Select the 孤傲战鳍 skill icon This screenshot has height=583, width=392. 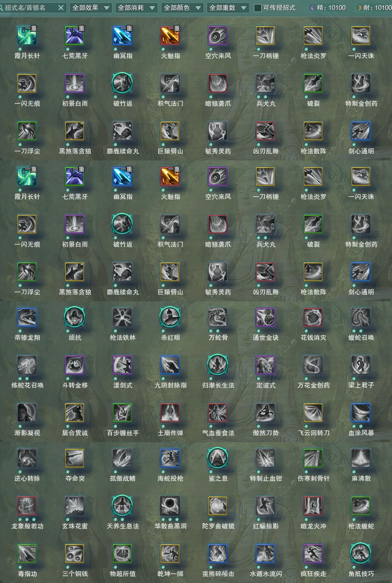(123, 458)
